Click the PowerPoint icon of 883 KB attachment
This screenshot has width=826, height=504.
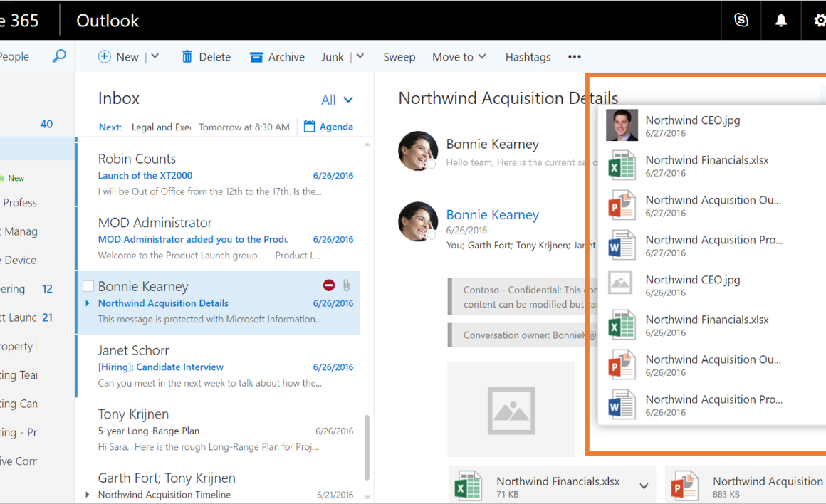685,485
